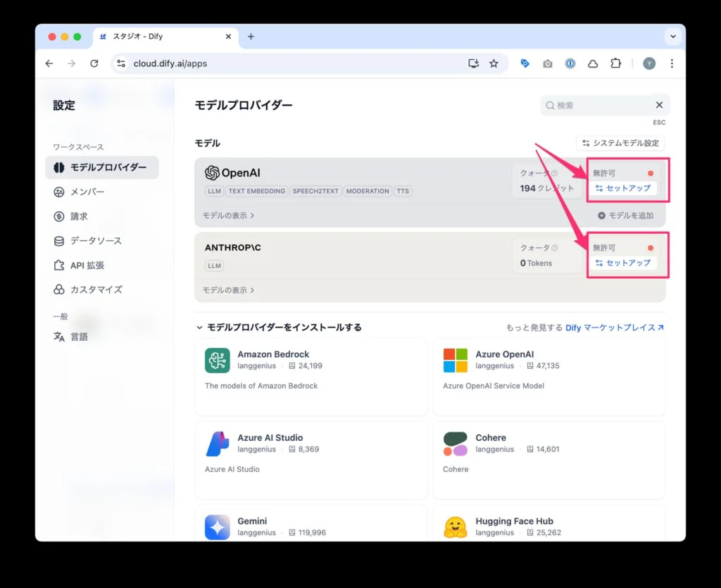
Task: Open a new browser tab
Action: [x=251, y=36]
